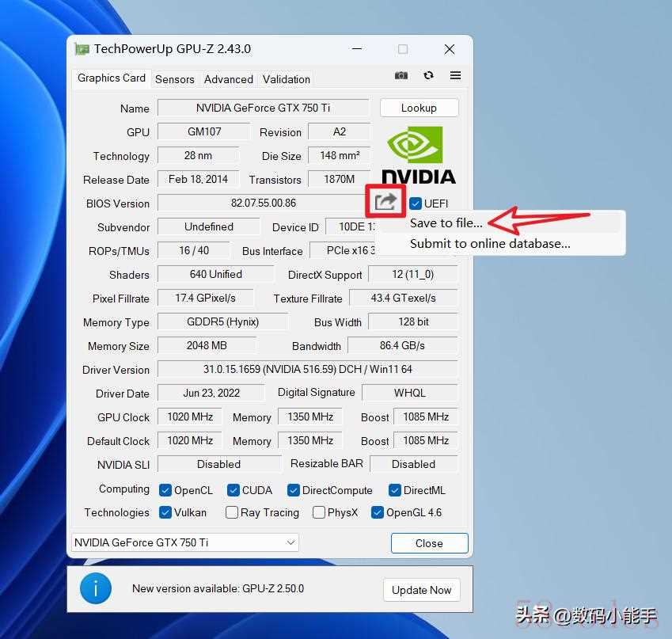Close the GPU-Z window with X
672x639 pixels.
tap(449, 49)
